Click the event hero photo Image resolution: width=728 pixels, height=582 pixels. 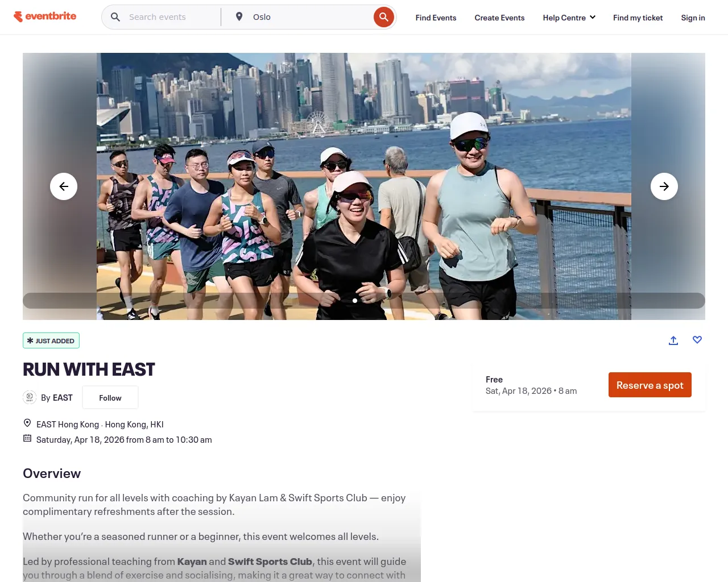(364, 186)
